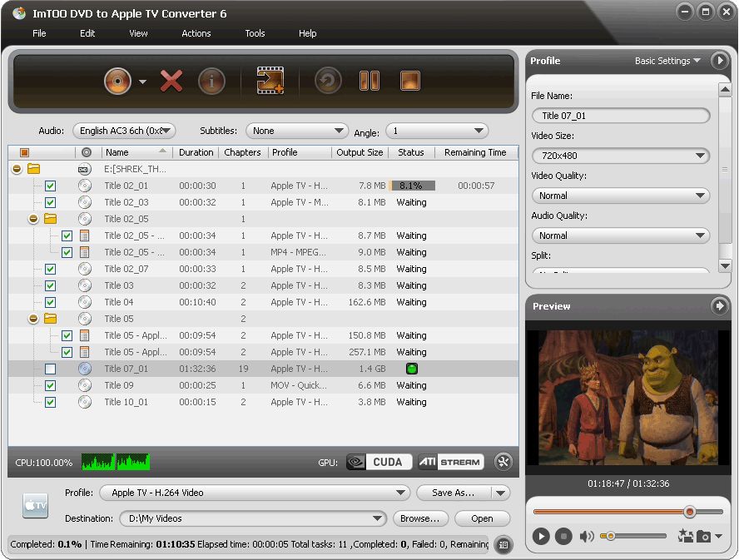
Task: Uncheck the Title 09 checkbox
Action: (x=51, y=385)
